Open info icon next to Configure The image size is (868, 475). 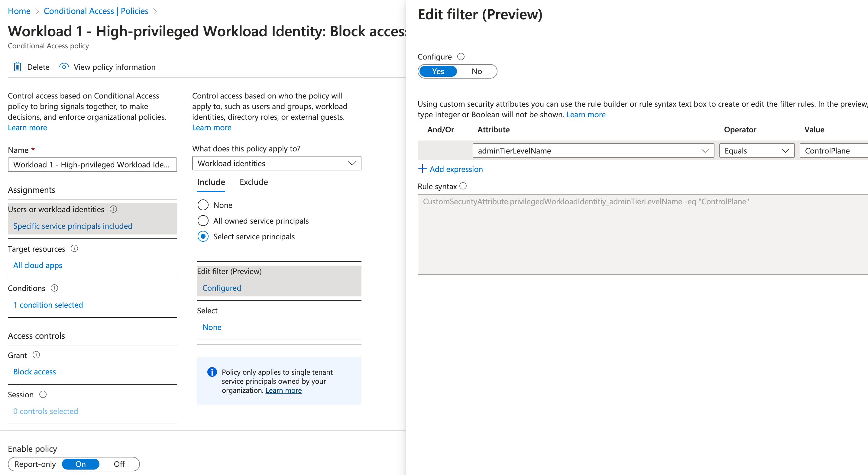click(461, 57)
